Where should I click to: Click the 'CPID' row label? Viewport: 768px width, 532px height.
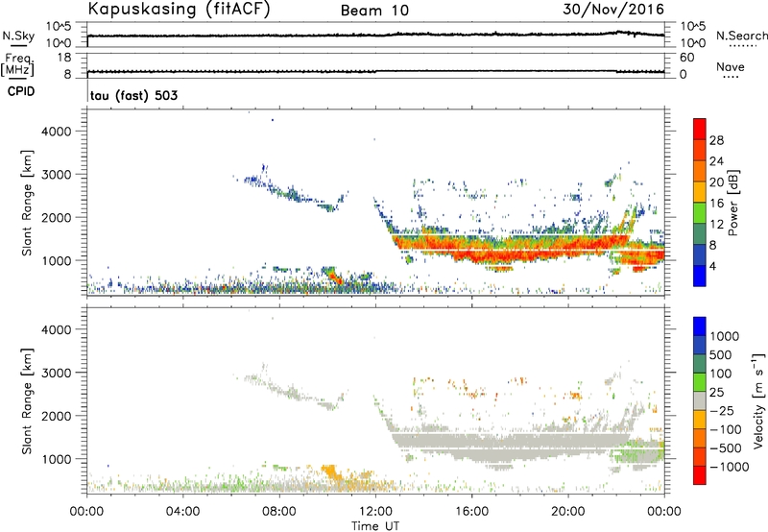point(21,91)
